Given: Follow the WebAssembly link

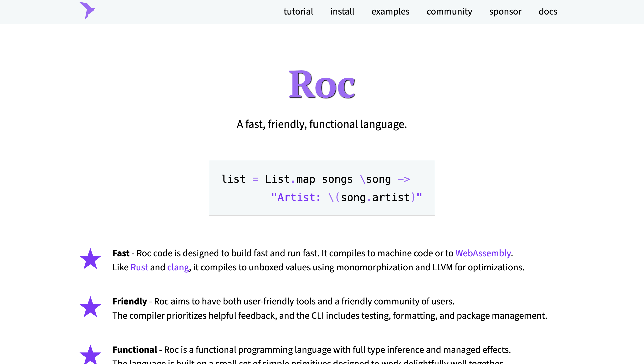Looking at the screenshot, I should tap(483, 253).
